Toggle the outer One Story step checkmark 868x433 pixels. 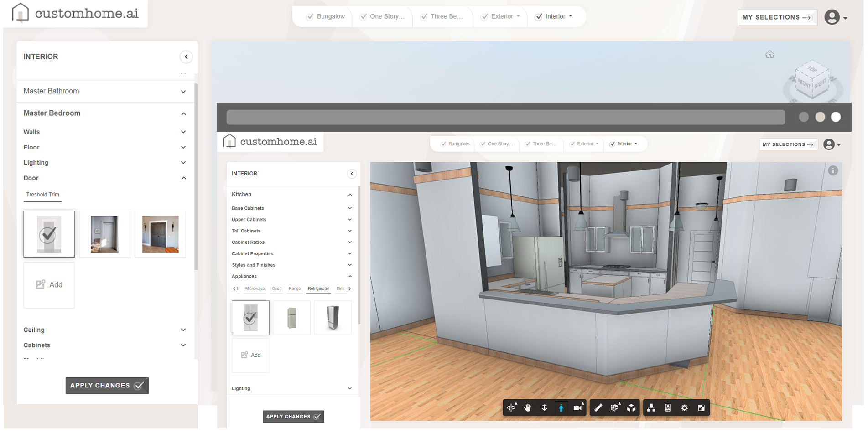(x=364, y=17)
